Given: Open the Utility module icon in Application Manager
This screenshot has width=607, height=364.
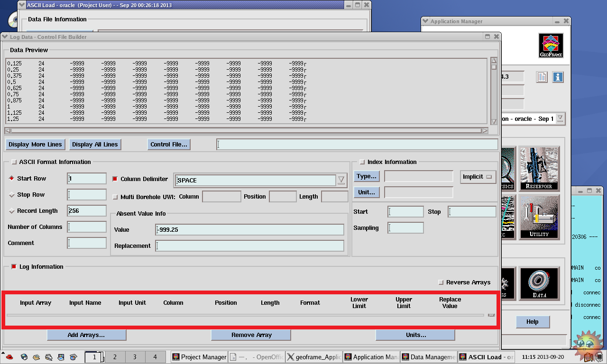Looking at the screenshot, I should click(539, 217).
